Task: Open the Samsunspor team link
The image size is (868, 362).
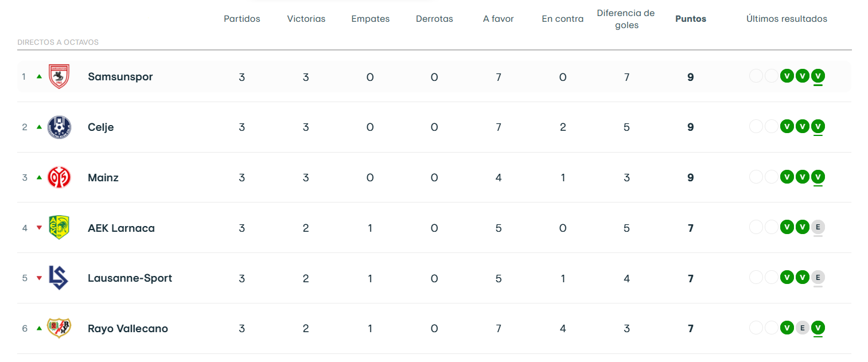Action: [120, 77]
